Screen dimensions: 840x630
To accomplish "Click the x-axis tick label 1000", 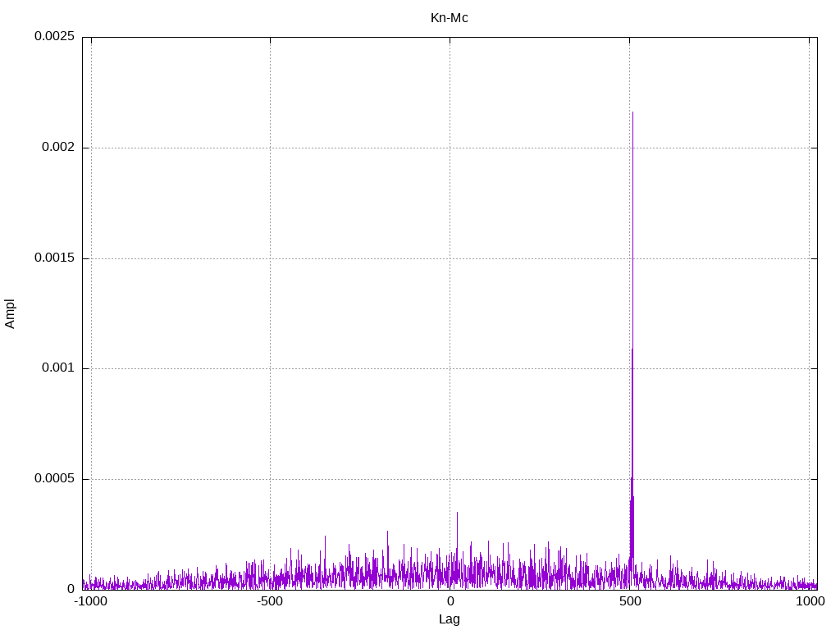I will tap(810, 601).
